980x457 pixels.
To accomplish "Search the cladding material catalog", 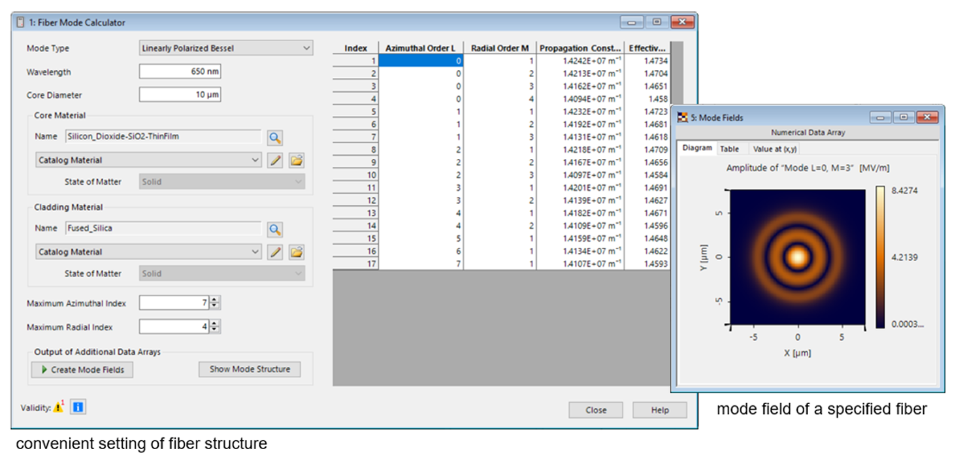I will (x=275, y=229).
